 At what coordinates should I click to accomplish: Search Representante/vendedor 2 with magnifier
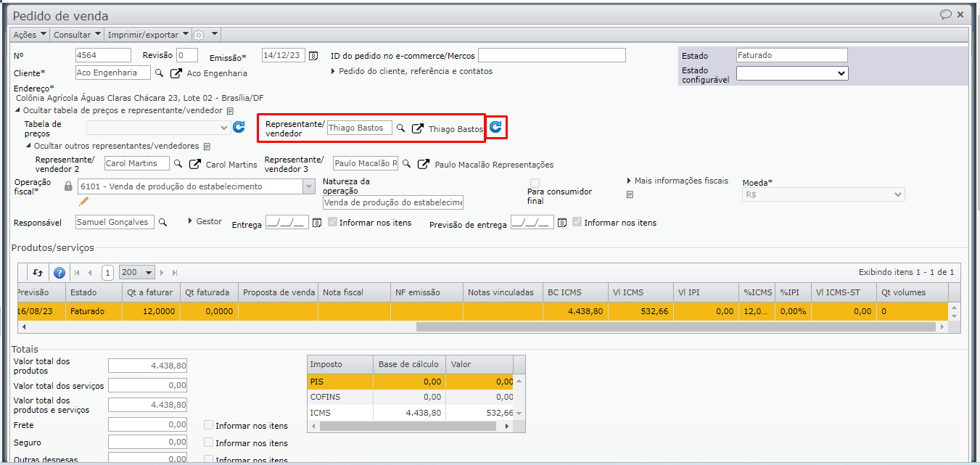click(x=178, y=163)
